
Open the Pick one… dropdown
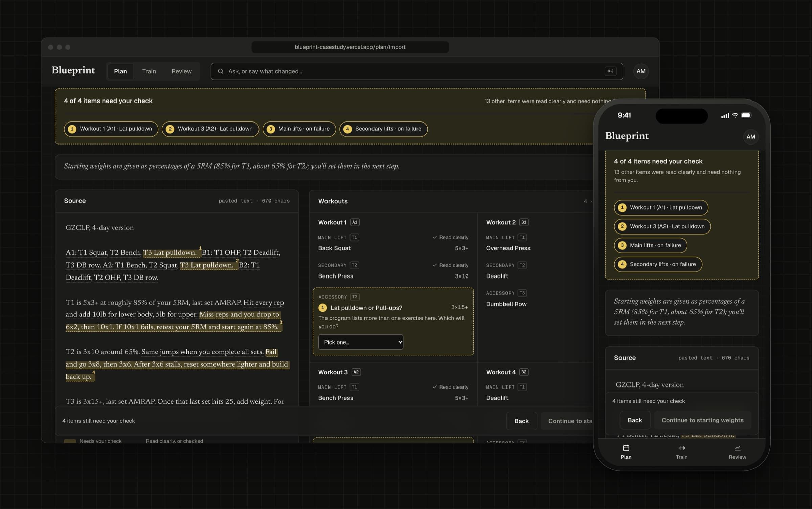[x=361, y=342]
